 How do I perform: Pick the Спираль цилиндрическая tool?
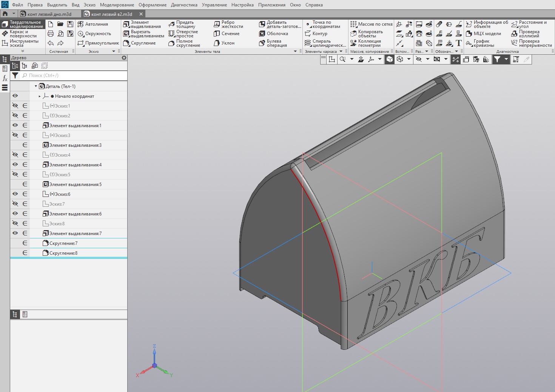coord(325,43)
